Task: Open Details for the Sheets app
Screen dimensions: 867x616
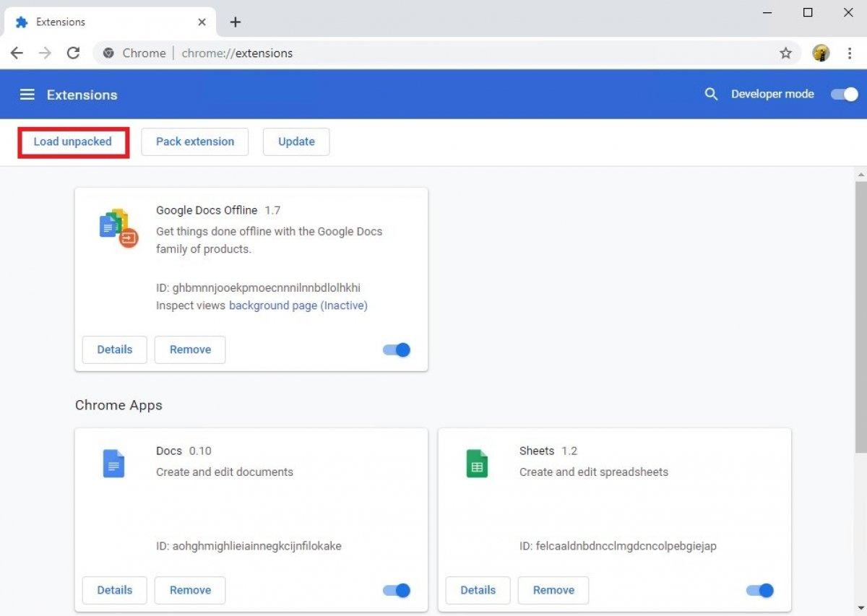Action: click(478, 591)
